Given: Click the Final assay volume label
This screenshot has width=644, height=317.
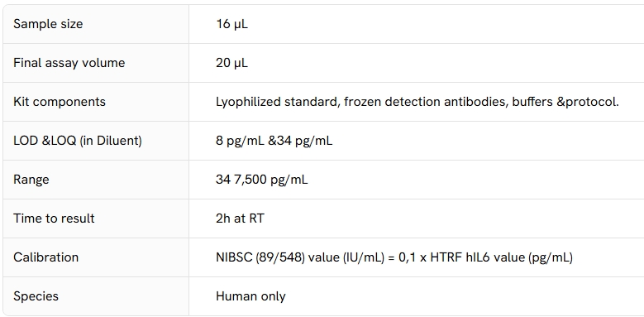Looking at the screenshot, I should click(x=69, y=63).
